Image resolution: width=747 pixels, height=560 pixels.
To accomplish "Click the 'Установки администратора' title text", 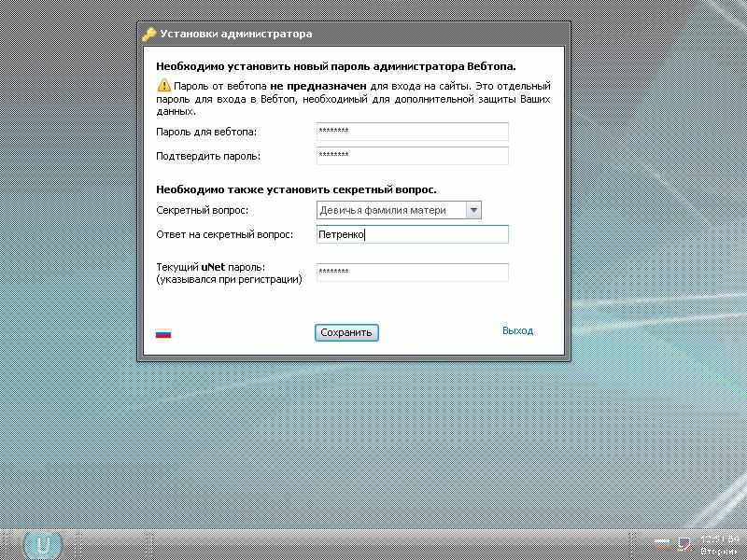I will click(236, 34).
